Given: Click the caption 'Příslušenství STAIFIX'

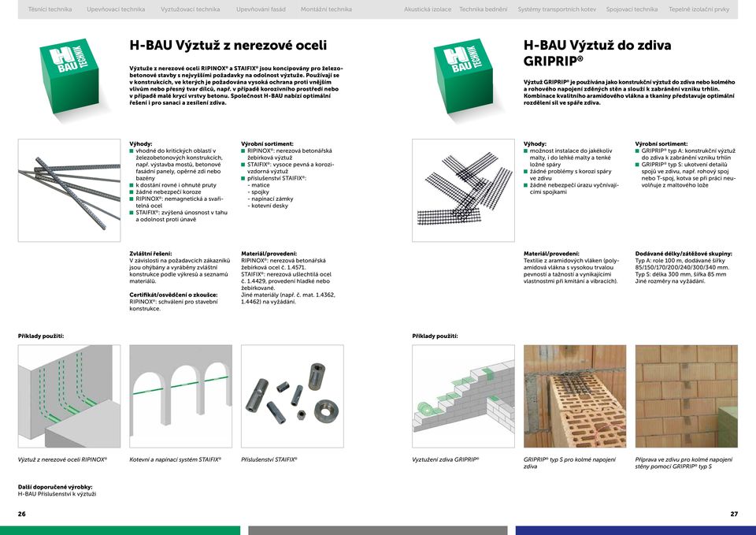Looking at the screenshot, I should pos(269,459).
